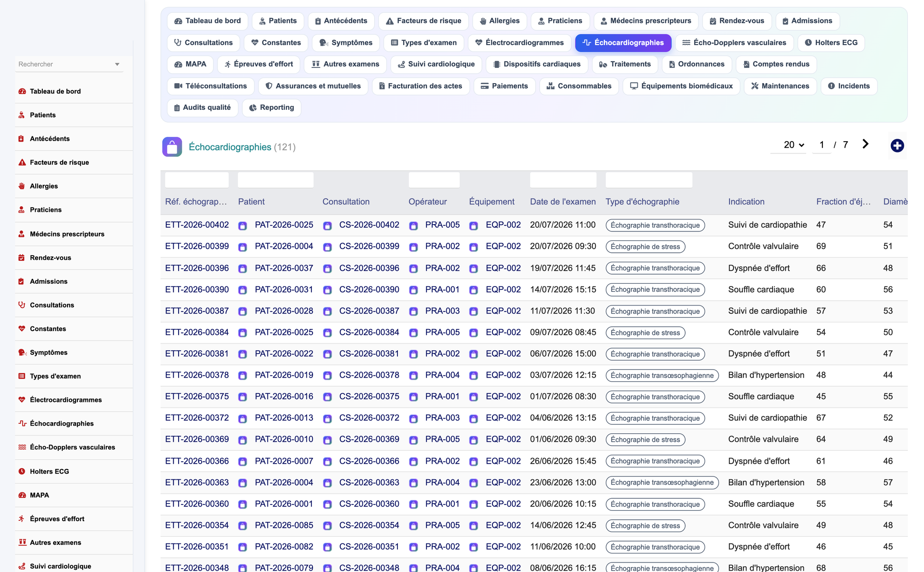The height and width of the screenshot is (572, 924).
Task: Click Allergies hand icon in sidebar
Action: [22, 186]
